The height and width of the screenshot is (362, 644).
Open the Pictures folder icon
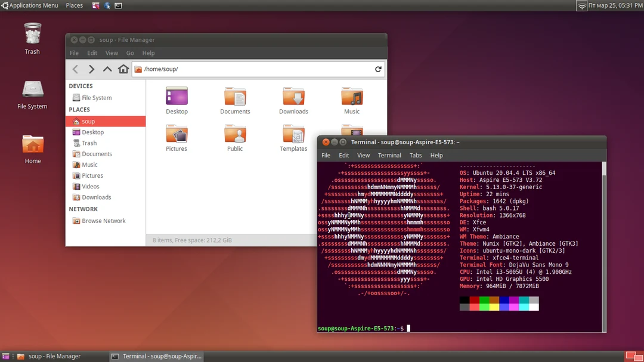click(x=177, y=134)
